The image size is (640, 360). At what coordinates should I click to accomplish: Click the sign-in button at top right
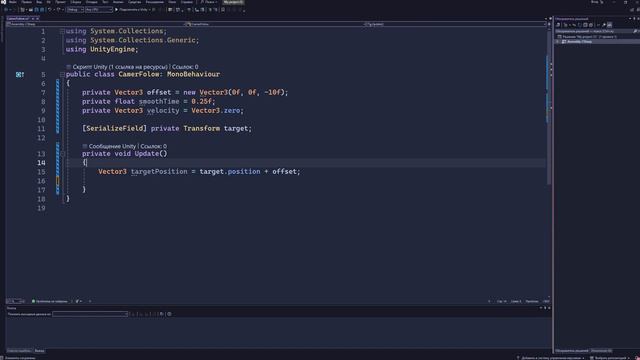click(597, 2)
